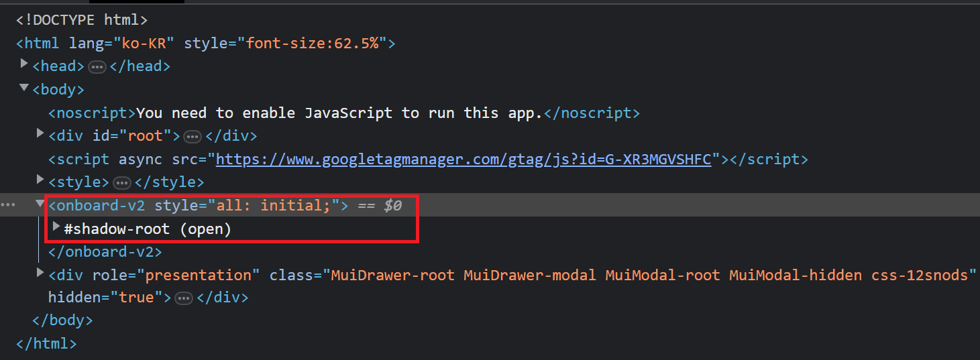Click the id="root" attribute

tap(131, 136)
